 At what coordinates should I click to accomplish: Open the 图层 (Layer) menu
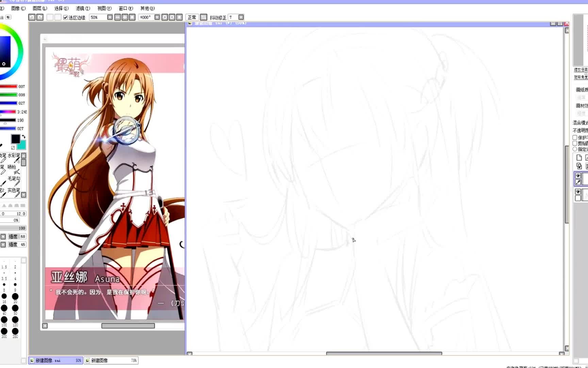click(x=40, y=8)
